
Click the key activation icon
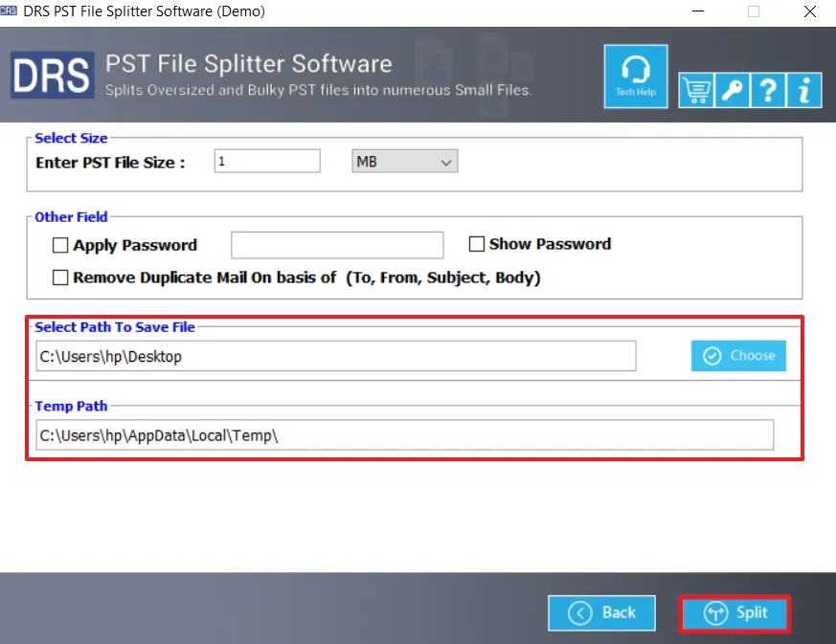(x=732, y=90)
